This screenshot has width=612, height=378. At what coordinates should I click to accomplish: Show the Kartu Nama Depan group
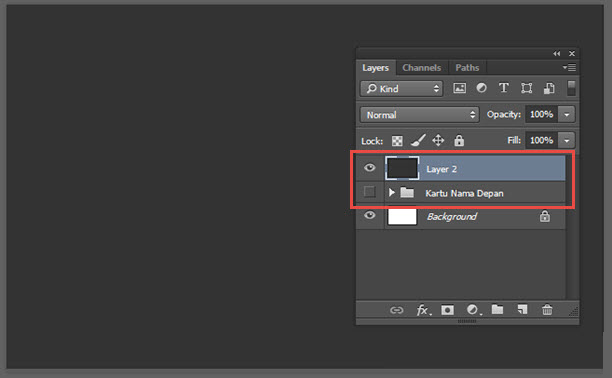pyautogui.click(x=369, y=192)
